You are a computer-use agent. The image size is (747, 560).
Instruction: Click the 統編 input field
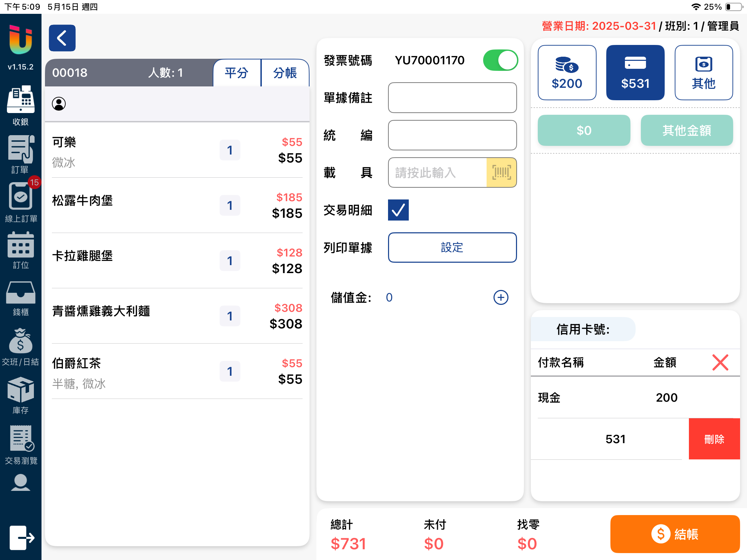(x=452, y=135)
